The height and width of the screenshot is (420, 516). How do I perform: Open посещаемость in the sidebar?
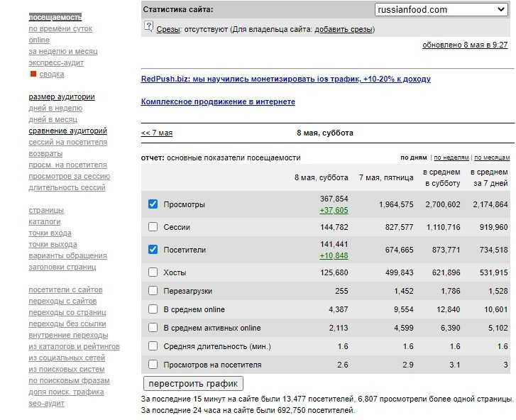55,17
